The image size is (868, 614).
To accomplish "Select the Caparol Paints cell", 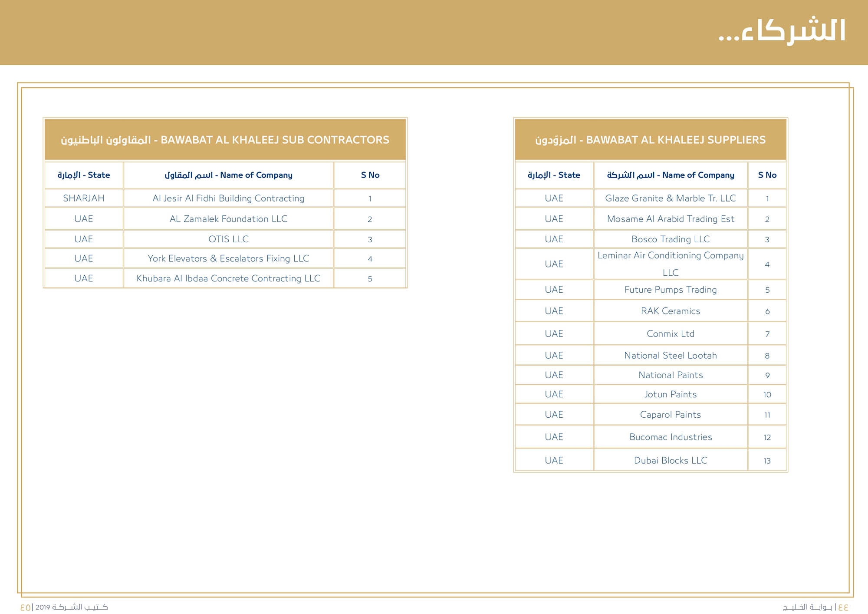I will point(670,415).
